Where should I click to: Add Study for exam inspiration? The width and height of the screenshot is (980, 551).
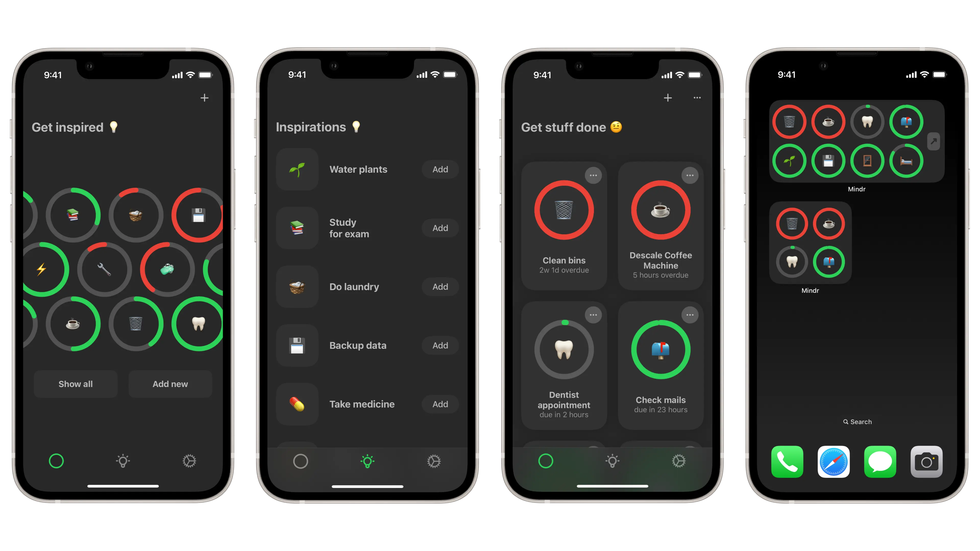(x=440, y=227)
